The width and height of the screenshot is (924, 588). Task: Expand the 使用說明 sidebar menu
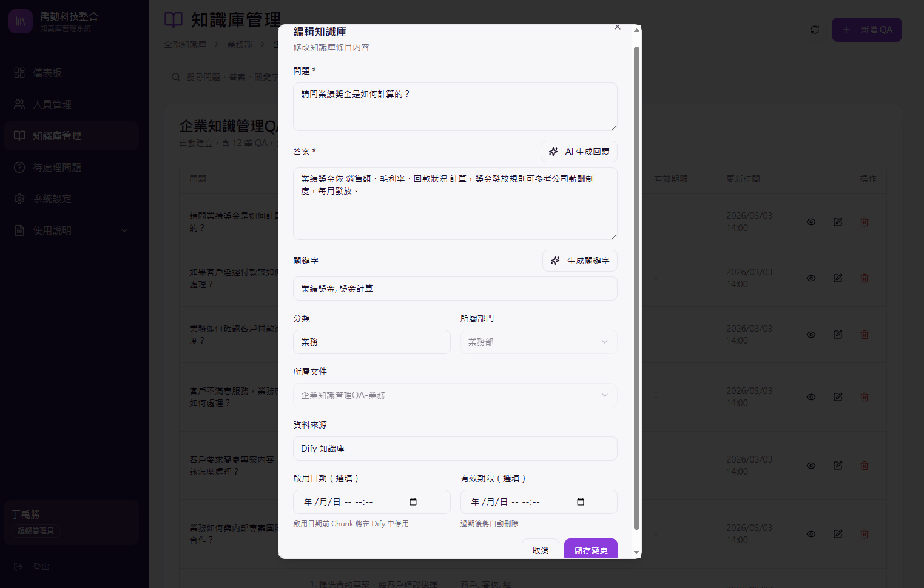tap(72, 230)
